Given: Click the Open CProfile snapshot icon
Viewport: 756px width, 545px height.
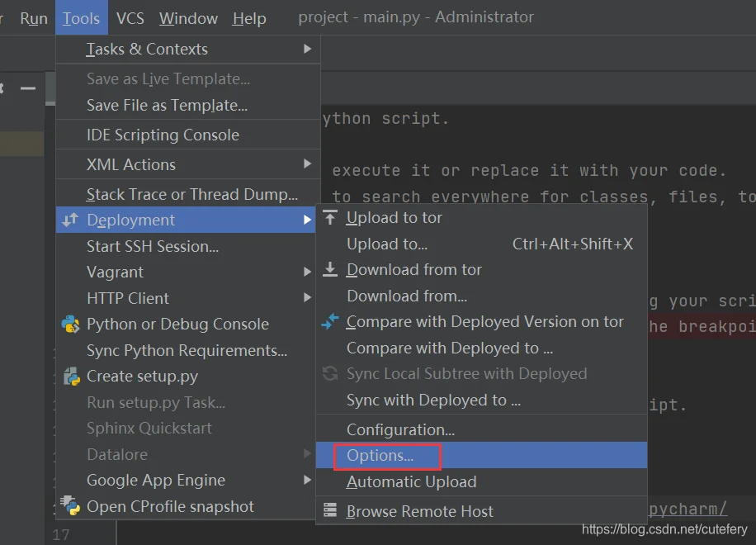Looking at the screenshot, I should click(71, 506).
